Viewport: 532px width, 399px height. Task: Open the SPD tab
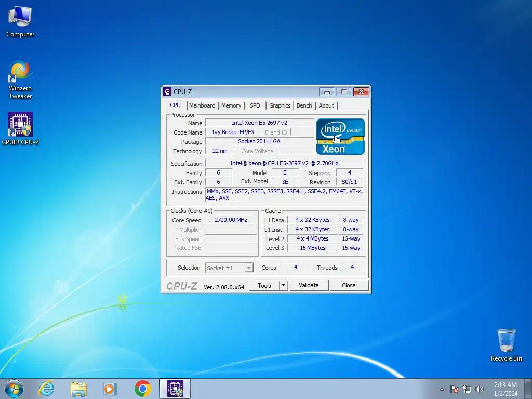255,105
